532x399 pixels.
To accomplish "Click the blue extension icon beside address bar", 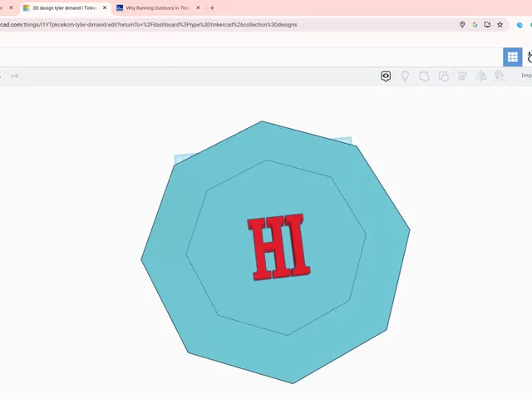I will [520, 25].
